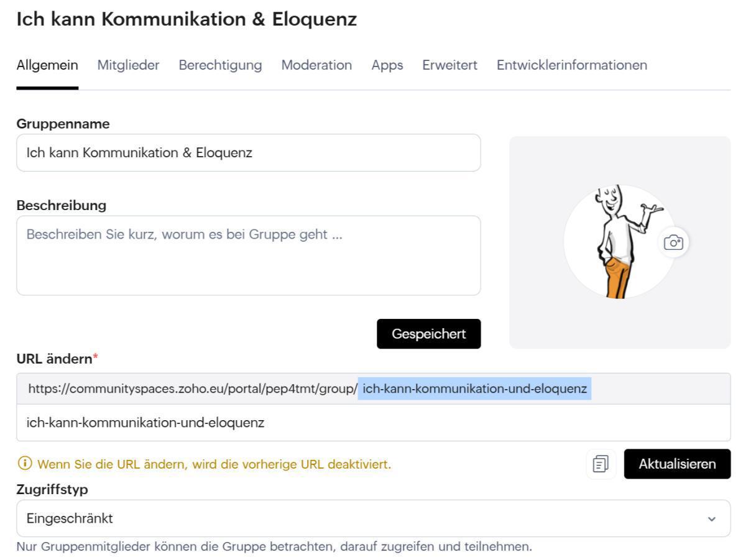Expand the access type selection list
This screenshot has width=746, height=560.
click(712, 517)
